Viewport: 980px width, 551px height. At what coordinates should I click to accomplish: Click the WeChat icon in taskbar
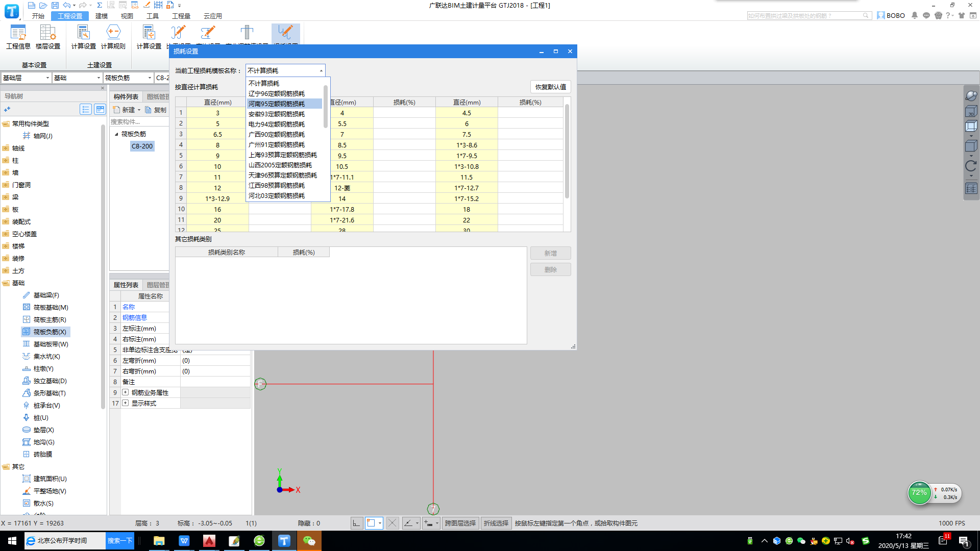pos(309,541)
